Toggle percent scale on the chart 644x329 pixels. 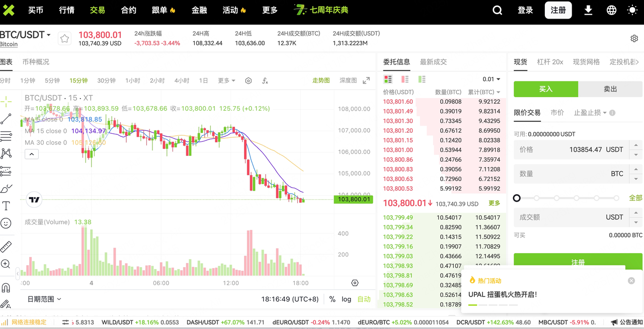[x=332, y=299]
